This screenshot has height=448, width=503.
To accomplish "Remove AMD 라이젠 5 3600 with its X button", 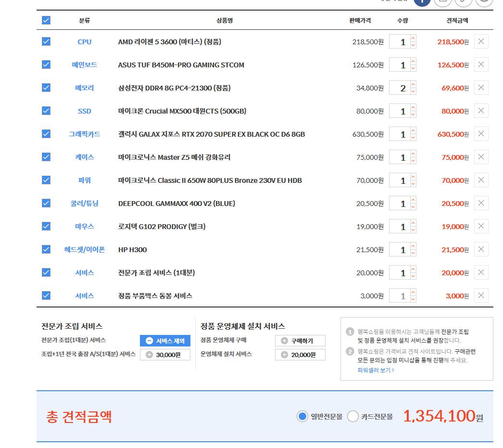I will [x=481, y=41].
